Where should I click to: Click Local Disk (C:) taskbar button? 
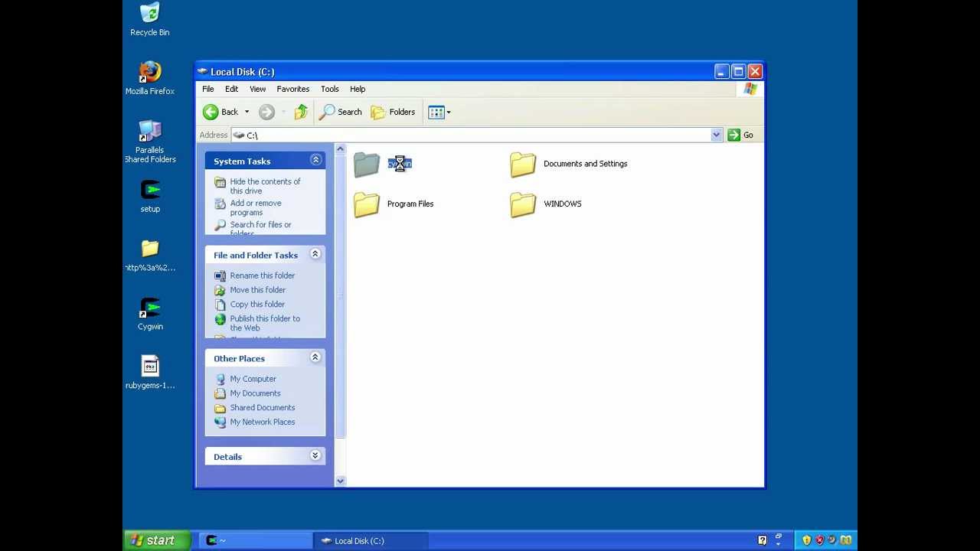tap(371, 540)
